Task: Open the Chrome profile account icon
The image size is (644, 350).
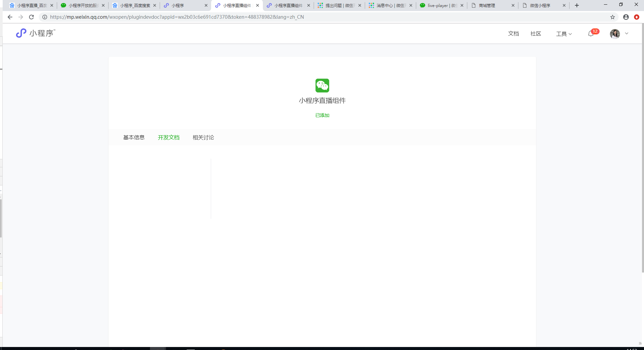Action: point(626,17)
